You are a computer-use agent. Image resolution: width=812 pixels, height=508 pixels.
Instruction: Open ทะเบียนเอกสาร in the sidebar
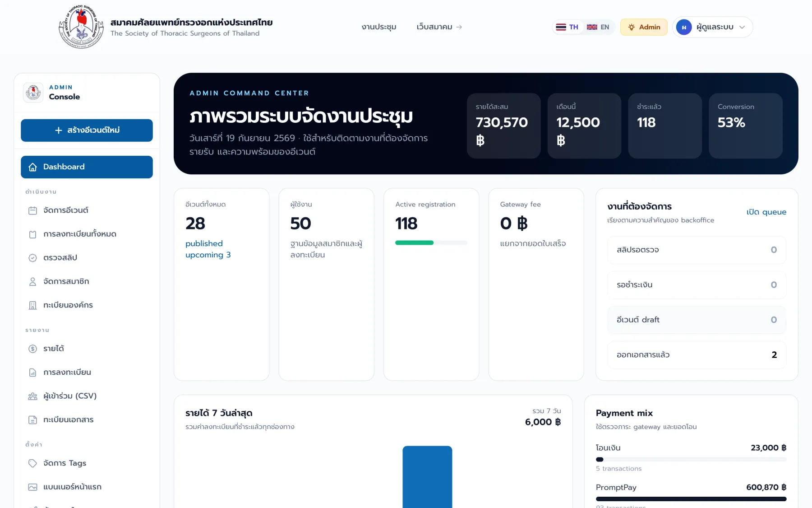[87, 420]
